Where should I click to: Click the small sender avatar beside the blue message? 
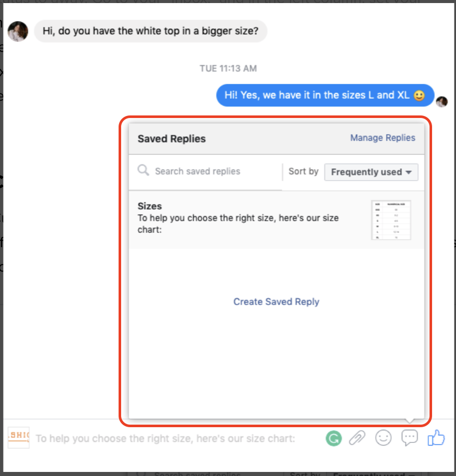(x=442, y=102)
